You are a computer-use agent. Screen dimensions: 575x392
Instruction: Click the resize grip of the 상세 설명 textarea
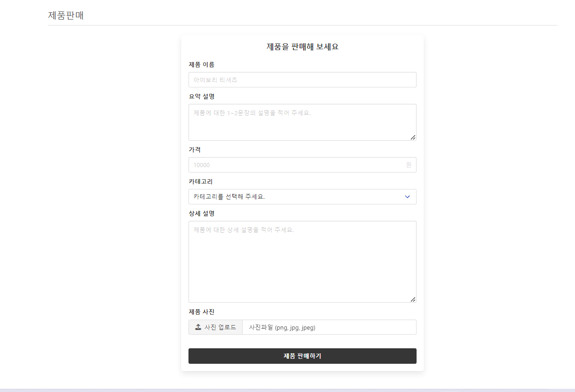[413, 299]
